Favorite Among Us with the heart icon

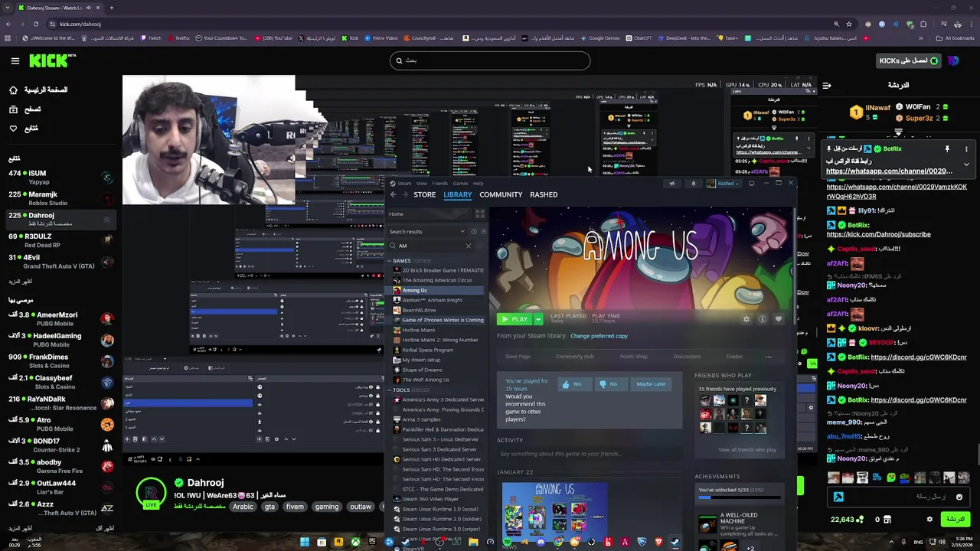[779, 319]
